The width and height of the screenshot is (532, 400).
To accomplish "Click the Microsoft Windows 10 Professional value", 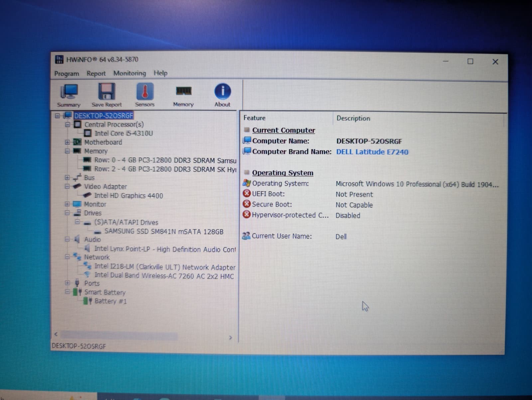I will pos(417,184).
